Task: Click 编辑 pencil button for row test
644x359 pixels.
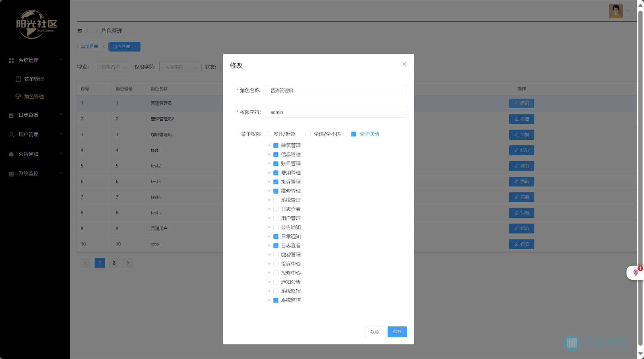Action: click(x=522, y=151)
